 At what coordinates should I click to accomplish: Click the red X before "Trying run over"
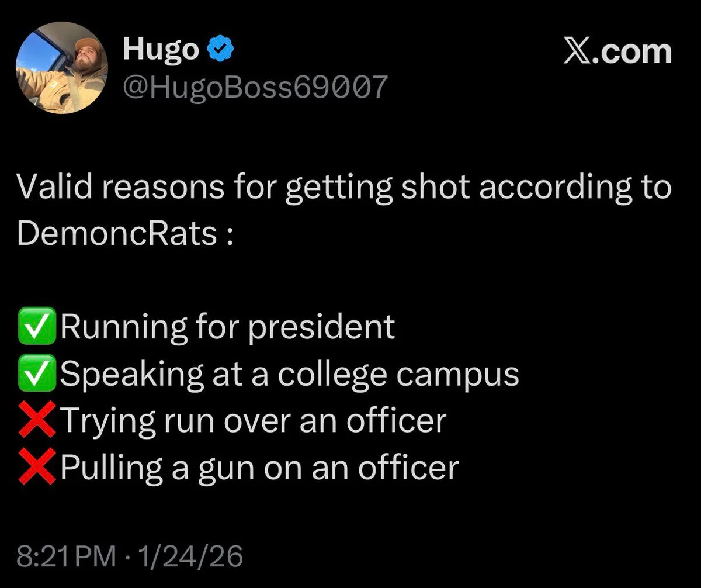37,420
